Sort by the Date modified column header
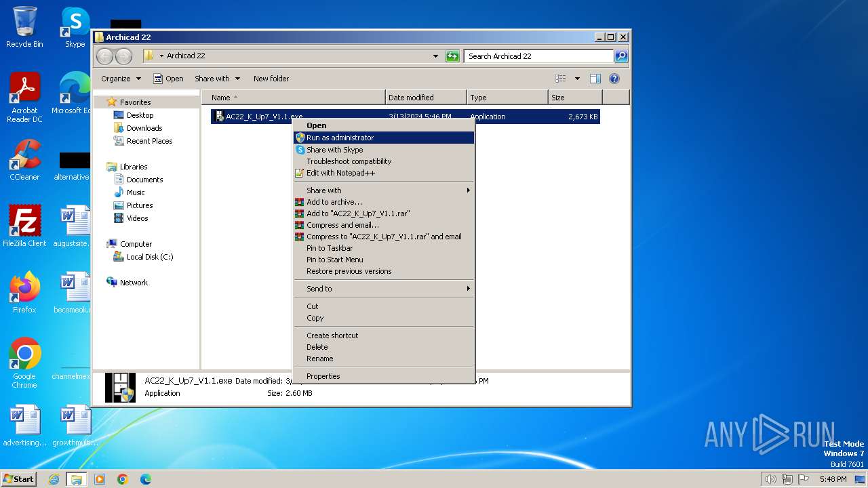The image size is (868, 488). coord(426,98)
